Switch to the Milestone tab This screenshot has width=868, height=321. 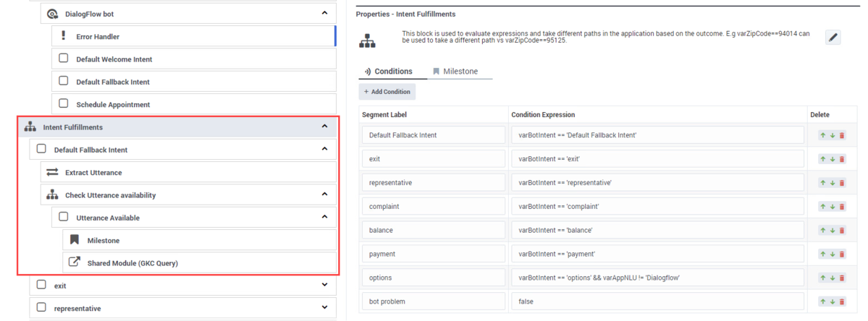[455, 72]
